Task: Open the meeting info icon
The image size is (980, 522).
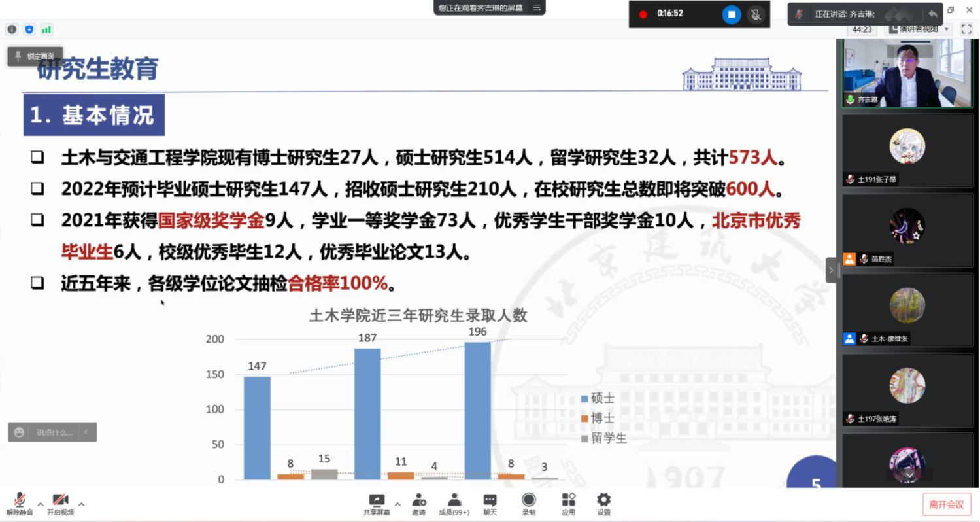Action: pyautogui.click(x=12, y=29)
